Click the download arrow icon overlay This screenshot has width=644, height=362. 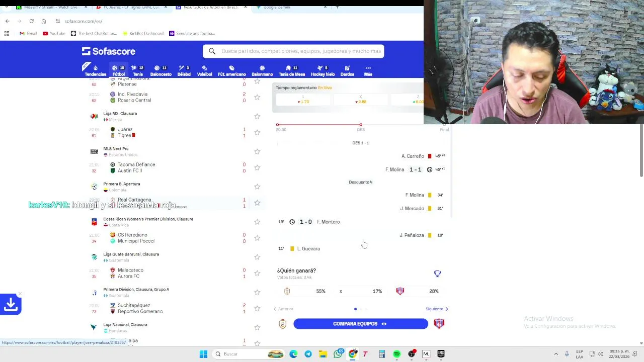[11, 304]
